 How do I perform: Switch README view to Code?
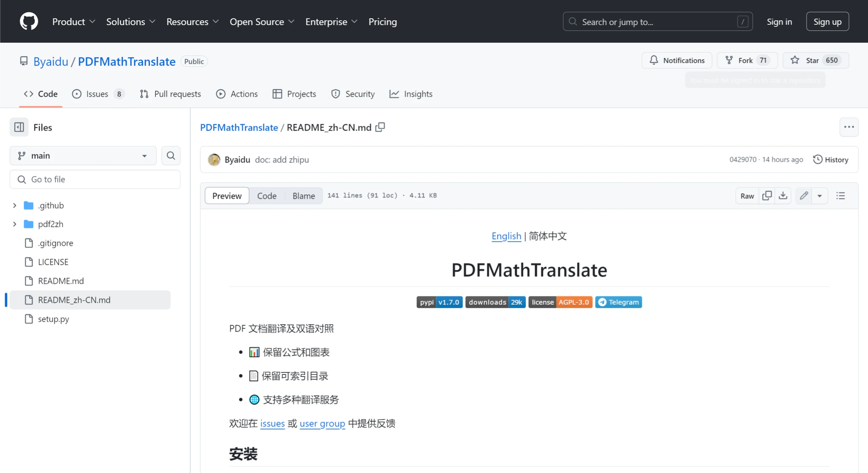pos(267,195)
